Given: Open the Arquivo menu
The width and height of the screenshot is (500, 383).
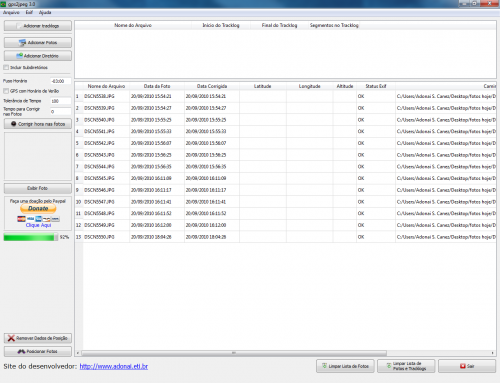Looking at the screenshot, I should tap(11, 12).
